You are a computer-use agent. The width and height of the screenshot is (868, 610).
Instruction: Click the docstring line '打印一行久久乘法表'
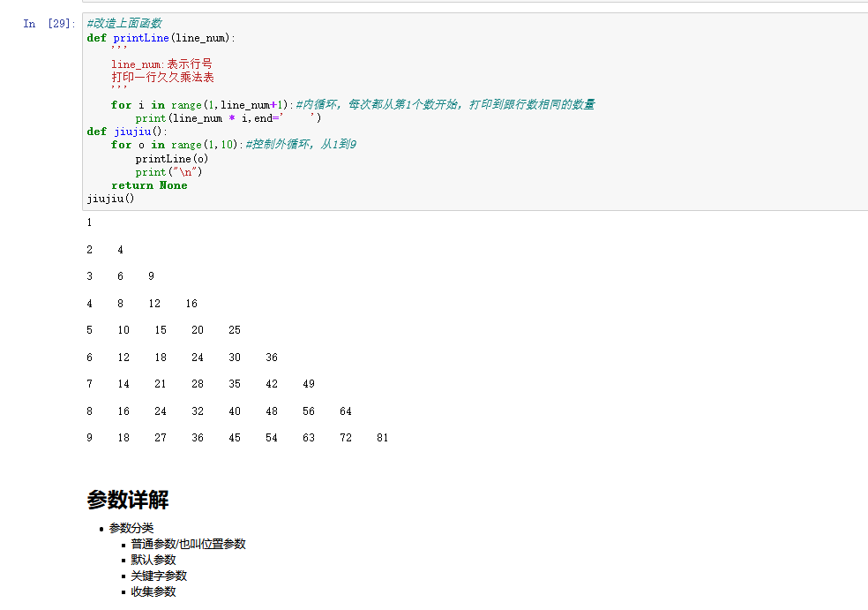162,77
